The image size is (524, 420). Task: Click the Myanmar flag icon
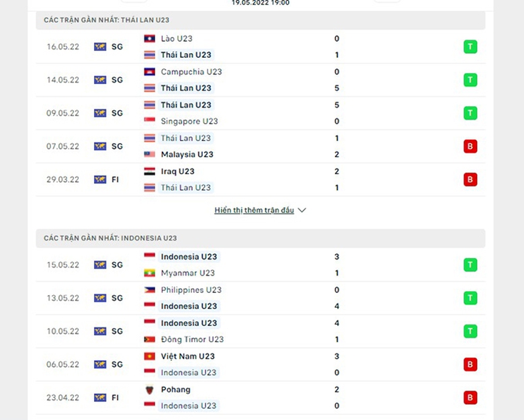click(149, 274)
